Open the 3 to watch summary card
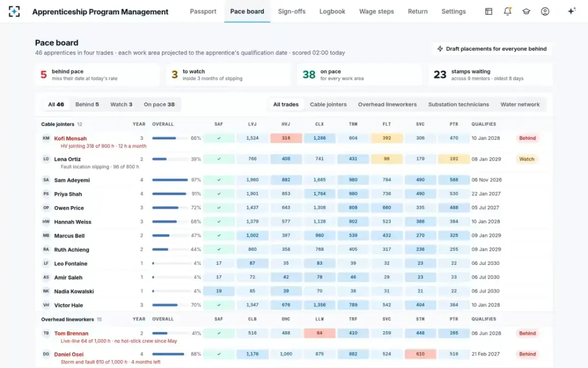Screen dimensions: 588x368 click(228, 75)
